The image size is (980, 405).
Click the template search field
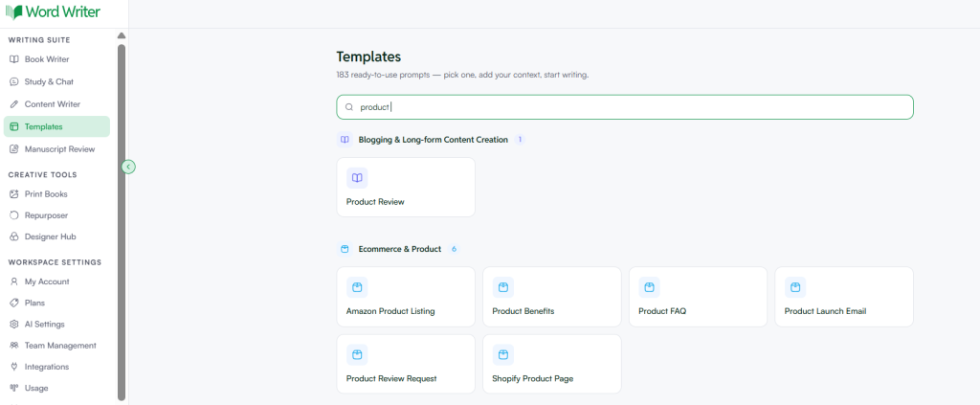coord(625,107)
